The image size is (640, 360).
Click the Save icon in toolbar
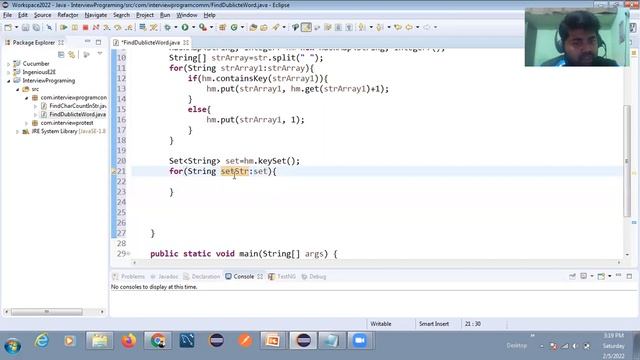point(25,27)
